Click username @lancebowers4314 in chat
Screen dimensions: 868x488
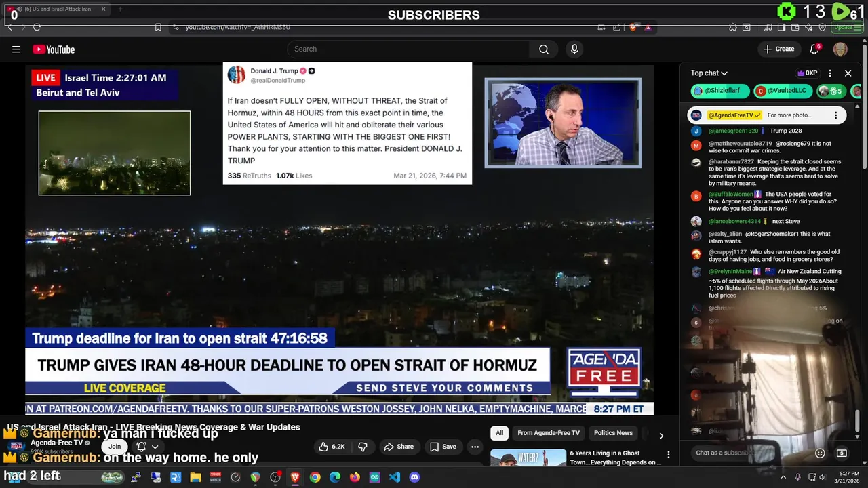pos(735,221)
